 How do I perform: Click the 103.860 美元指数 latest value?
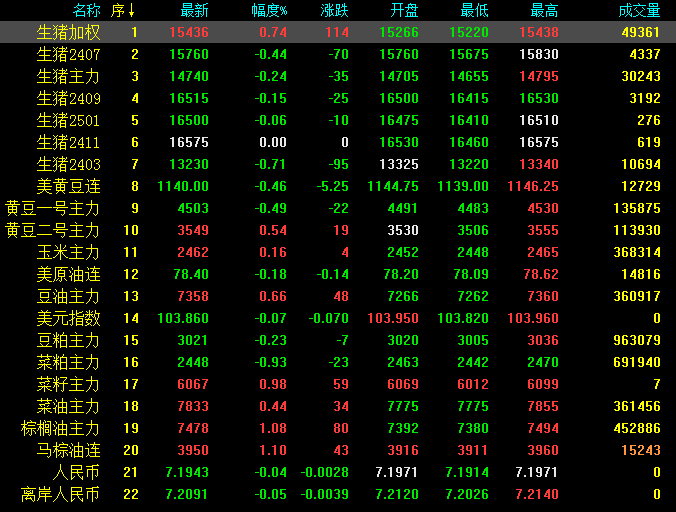click(183, 318)
